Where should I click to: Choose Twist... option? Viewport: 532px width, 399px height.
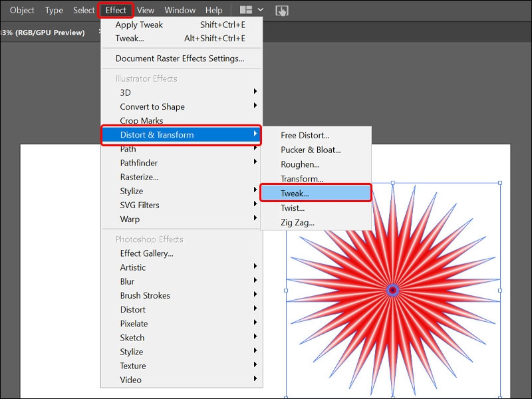(x=316, y=208)
